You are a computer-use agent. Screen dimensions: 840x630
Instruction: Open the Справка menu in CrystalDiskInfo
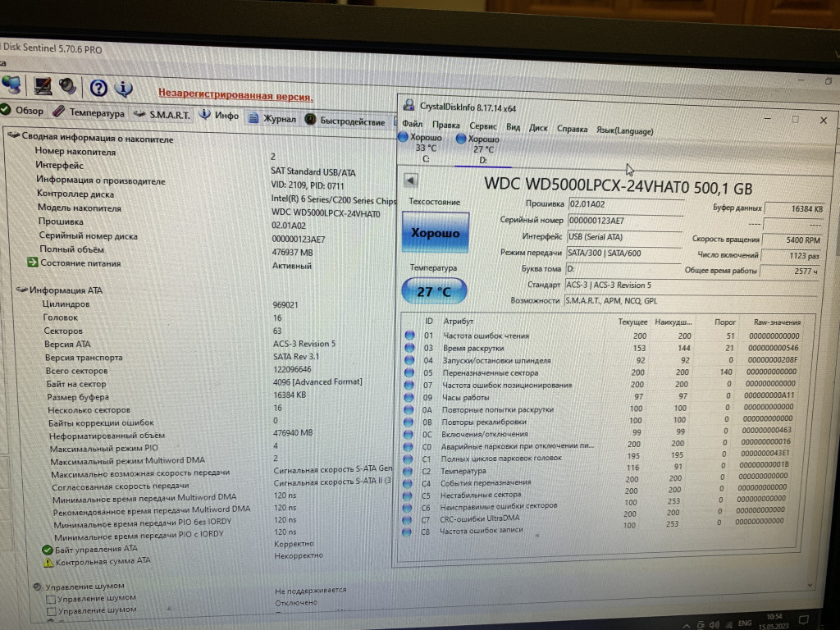572,129
